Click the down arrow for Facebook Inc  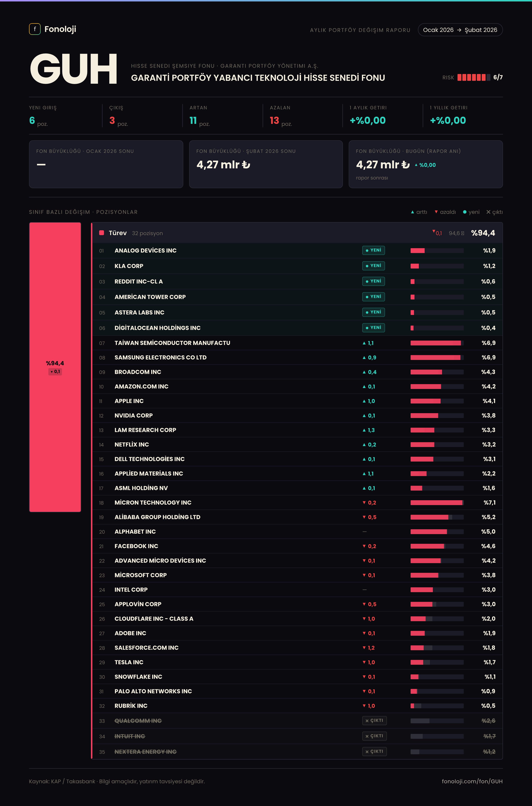364,546
